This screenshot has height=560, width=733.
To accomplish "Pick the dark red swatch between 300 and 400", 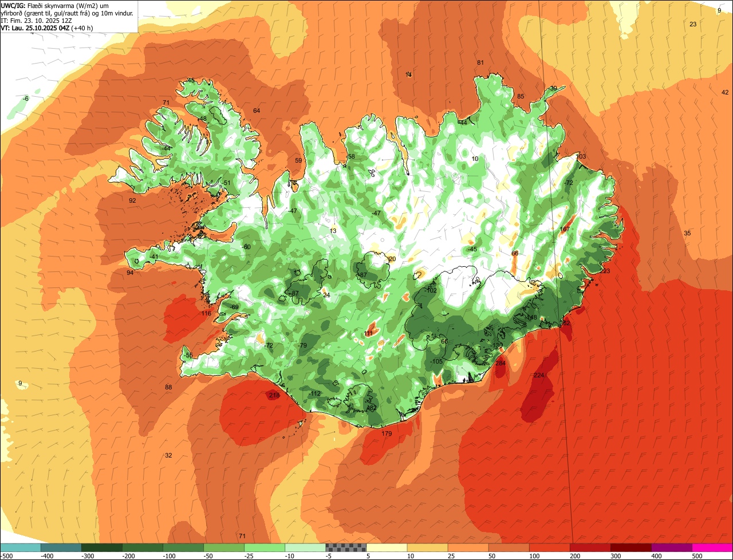I will click(x=630, y=547).
